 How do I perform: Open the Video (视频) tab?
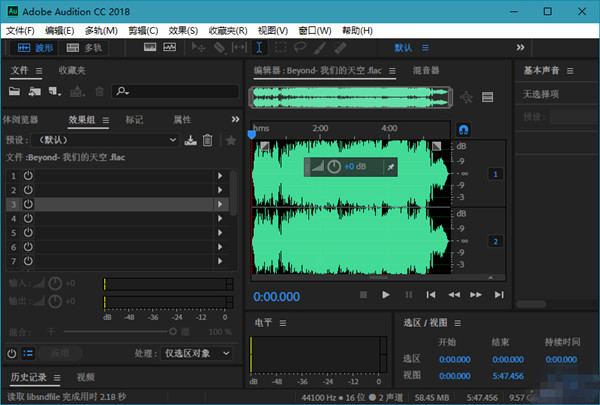(86, 377)
